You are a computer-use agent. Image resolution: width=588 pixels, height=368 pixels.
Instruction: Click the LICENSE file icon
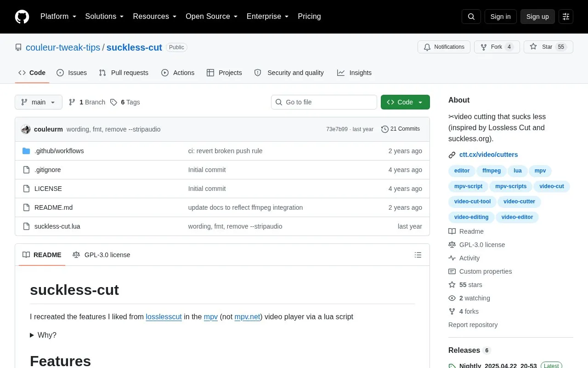click(26, 189)
